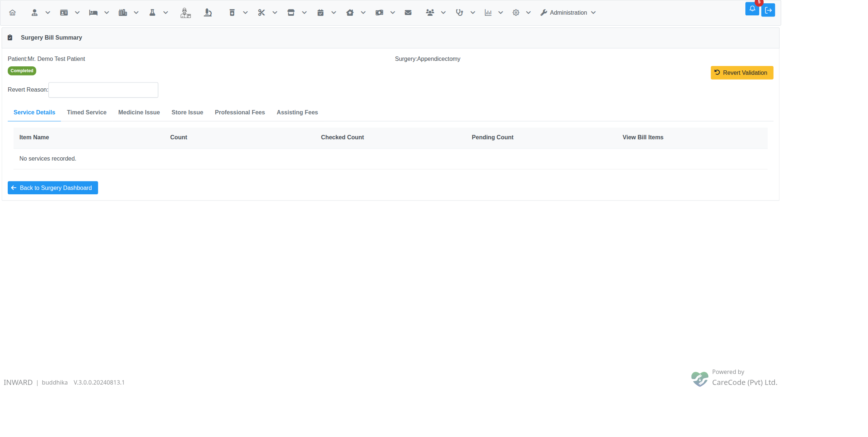The image size is (868, 437).
Task: Open the Medicine Issue tab
Action: tap(139, 112)
